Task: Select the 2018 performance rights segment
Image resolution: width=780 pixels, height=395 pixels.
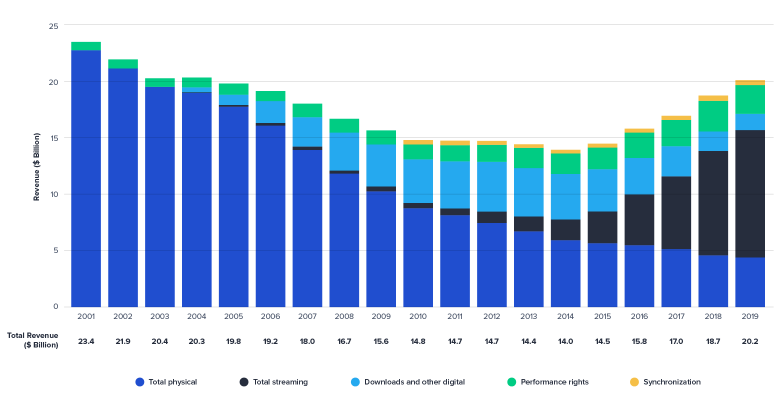Action: [x=713, y=116]
